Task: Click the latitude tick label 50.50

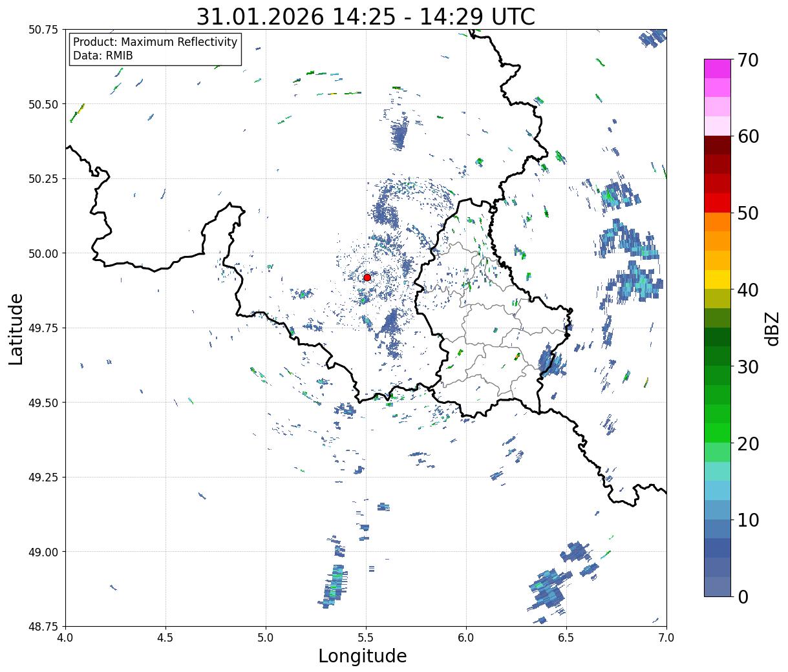Action: click(43, 104)
